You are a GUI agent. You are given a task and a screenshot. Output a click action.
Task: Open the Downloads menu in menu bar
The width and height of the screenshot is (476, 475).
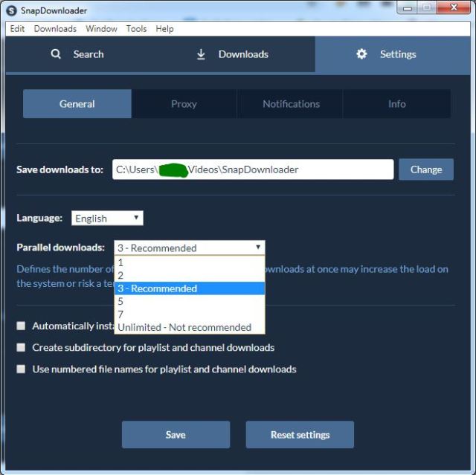pos(55,29)
